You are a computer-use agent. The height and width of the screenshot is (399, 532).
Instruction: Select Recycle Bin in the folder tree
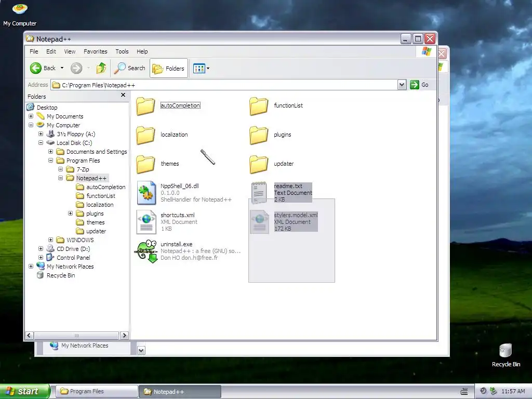point(61,275)
